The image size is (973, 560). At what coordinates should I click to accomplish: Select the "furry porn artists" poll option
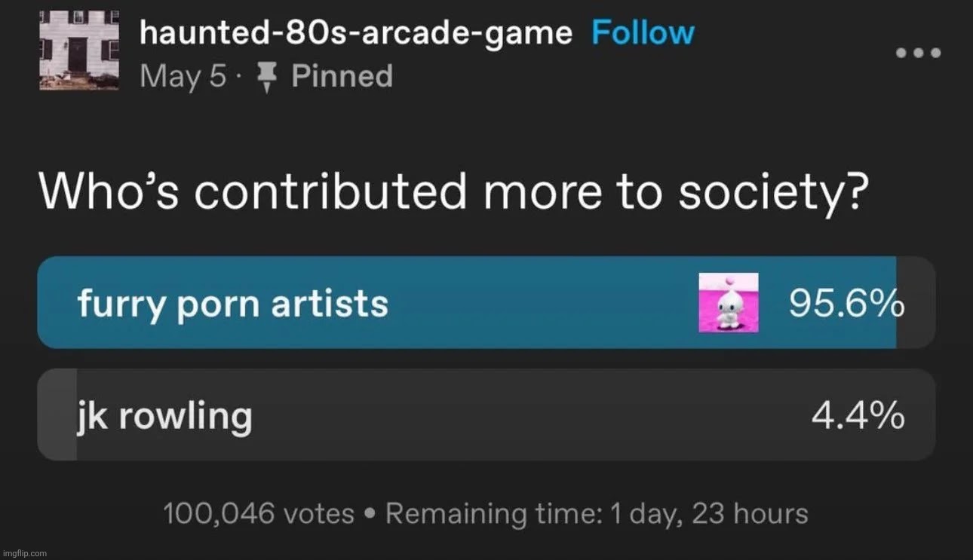pyautogui.click(x=232, y=304)
